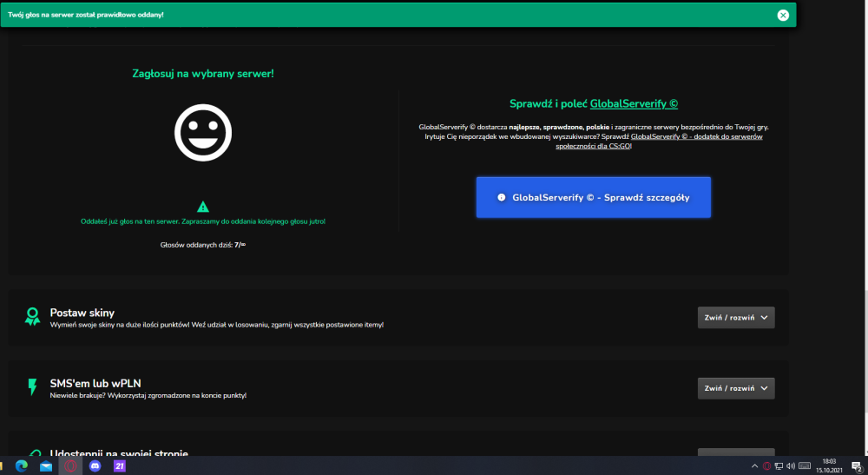Open the Mail app from the taskbar
Image resolution: width=868 pixels, height=475 pixels.
coord(46,466)
